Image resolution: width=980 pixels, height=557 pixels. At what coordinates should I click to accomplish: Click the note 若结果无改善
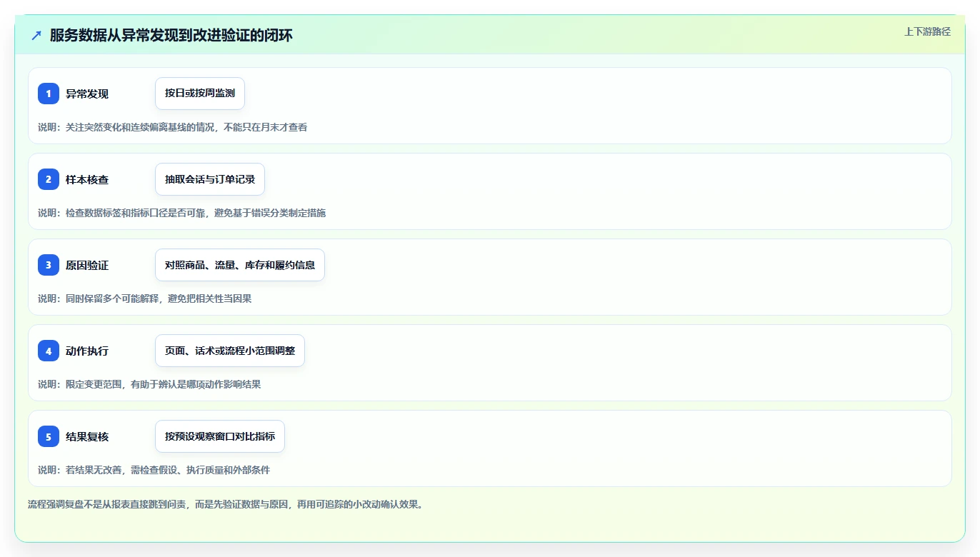(95, 470)
